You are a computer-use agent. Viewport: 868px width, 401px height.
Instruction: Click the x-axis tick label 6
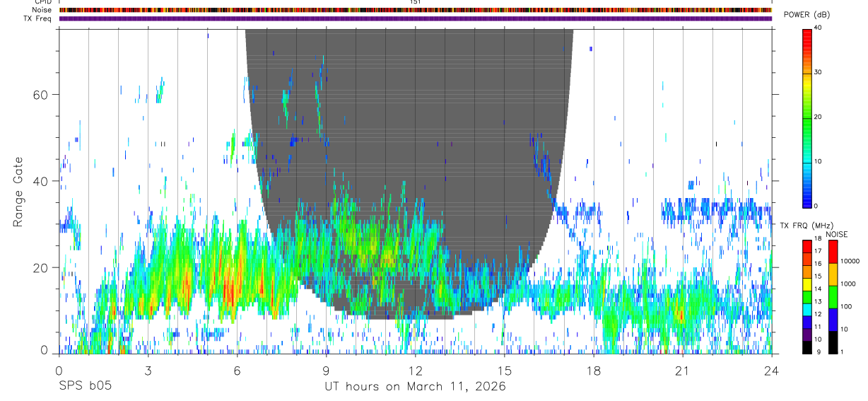(237, 371)
